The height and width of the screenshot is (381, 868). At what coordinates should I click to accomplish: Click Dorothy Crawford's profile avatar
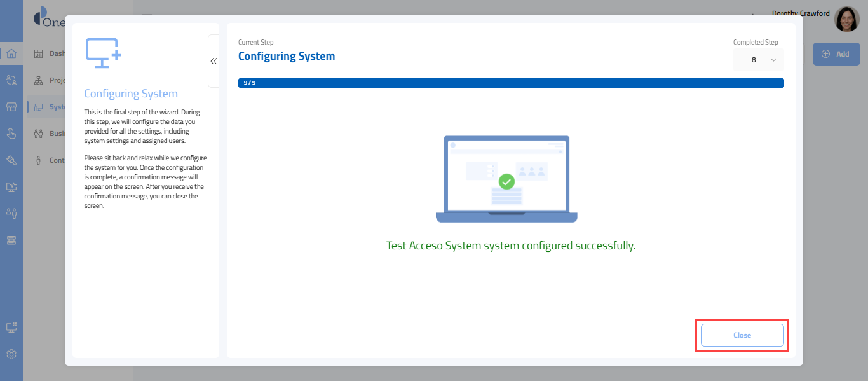click(846, 20)
